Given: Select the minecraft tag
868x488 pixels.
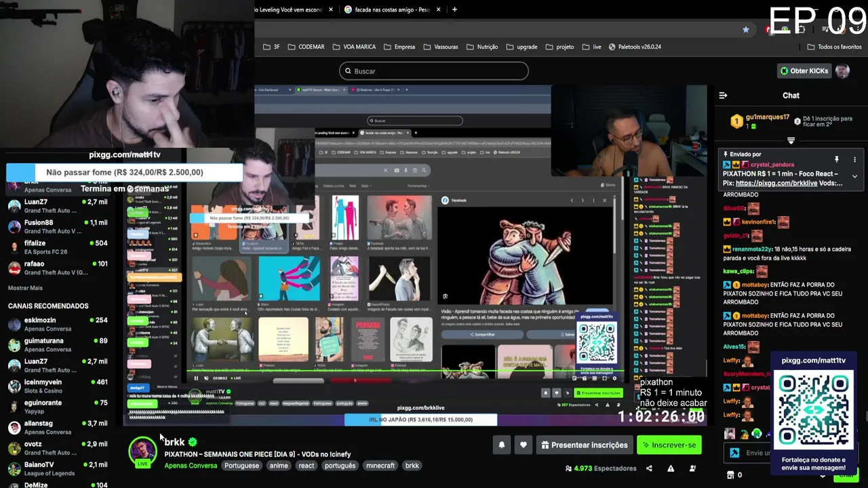Looking at the screenshot, I should click(380, 466).
